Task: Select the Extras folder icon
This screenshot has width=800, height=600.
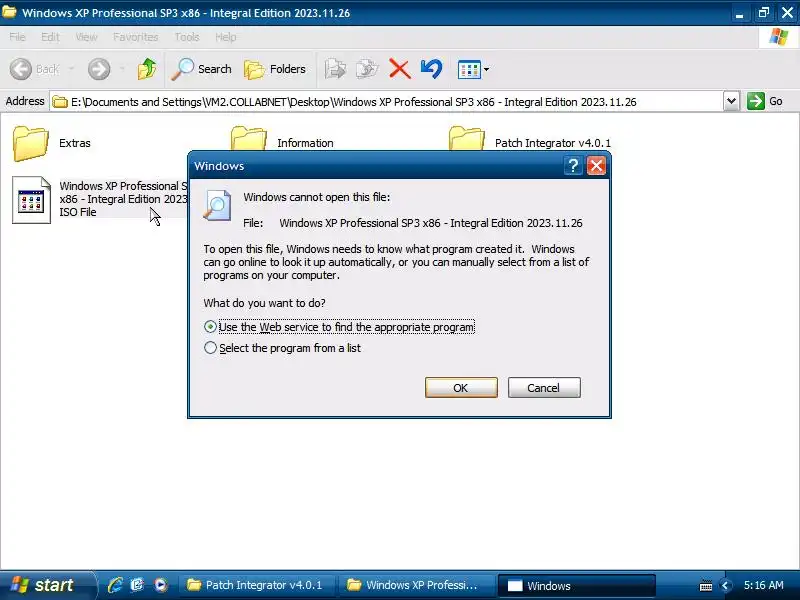Action: click(x=31, y=143)
